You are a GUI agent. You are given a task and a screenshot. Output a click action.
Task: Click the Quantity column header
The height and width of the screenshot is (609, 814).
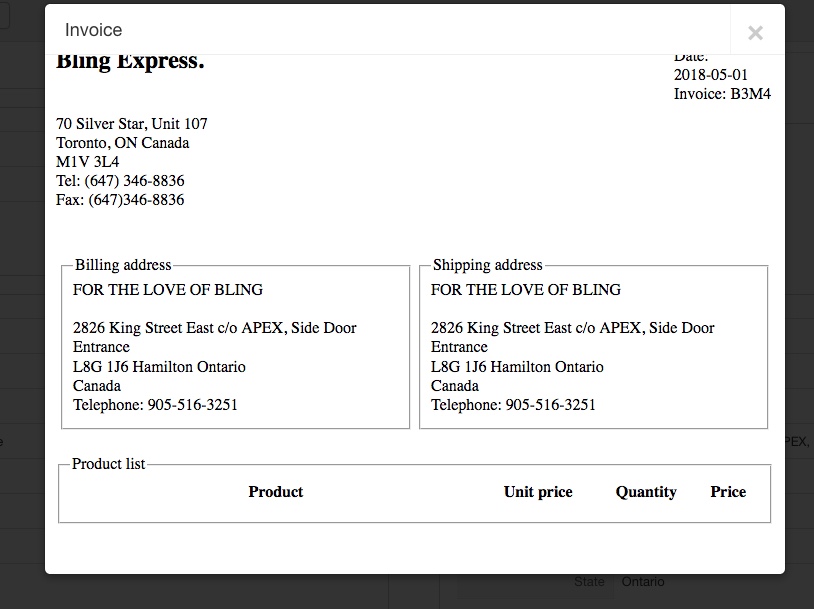coord(646,492)
